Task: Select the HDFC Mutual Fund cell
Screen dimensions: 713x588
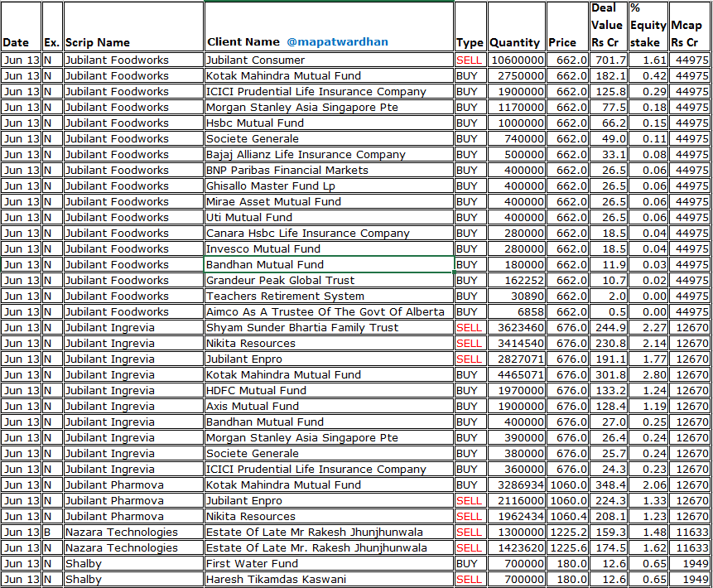Action: [330, 391]
